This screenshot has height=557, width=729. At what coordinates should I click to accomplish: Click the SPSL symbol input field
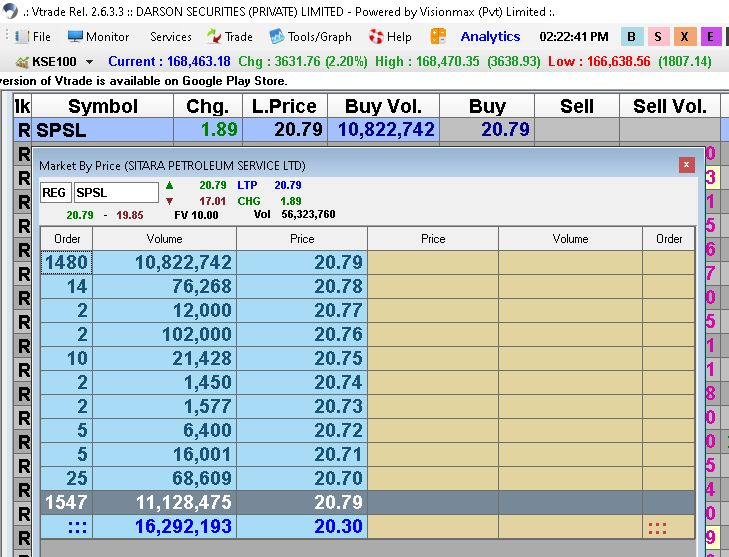[x=116, y=192]
